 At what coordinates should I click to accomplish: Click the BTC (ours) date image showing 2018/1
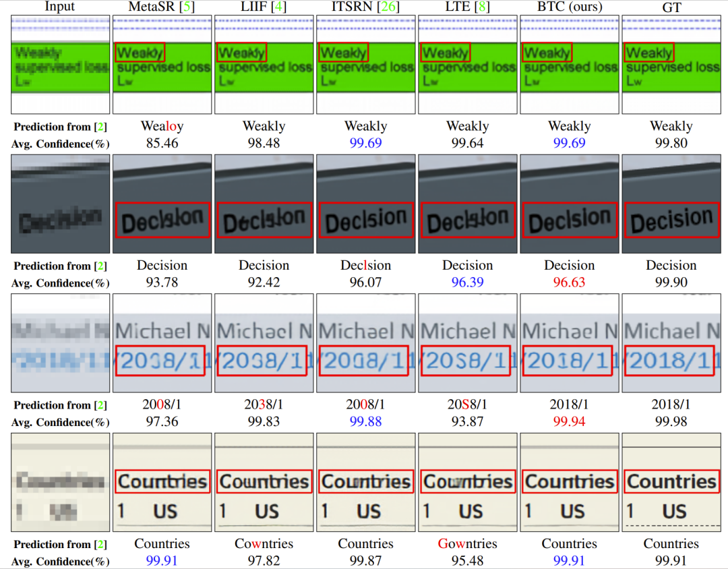[570, 343]
